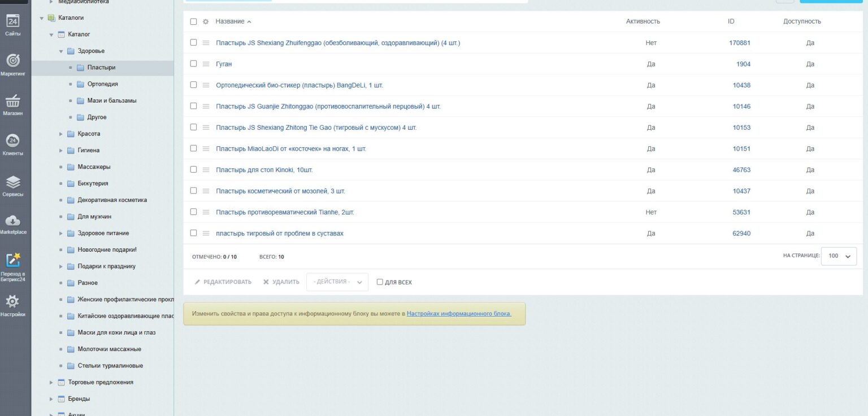Expand the Здоровое питание folder arrow
Image resolution: width=868 pixels, height=416 pixels.
(61, 233)
